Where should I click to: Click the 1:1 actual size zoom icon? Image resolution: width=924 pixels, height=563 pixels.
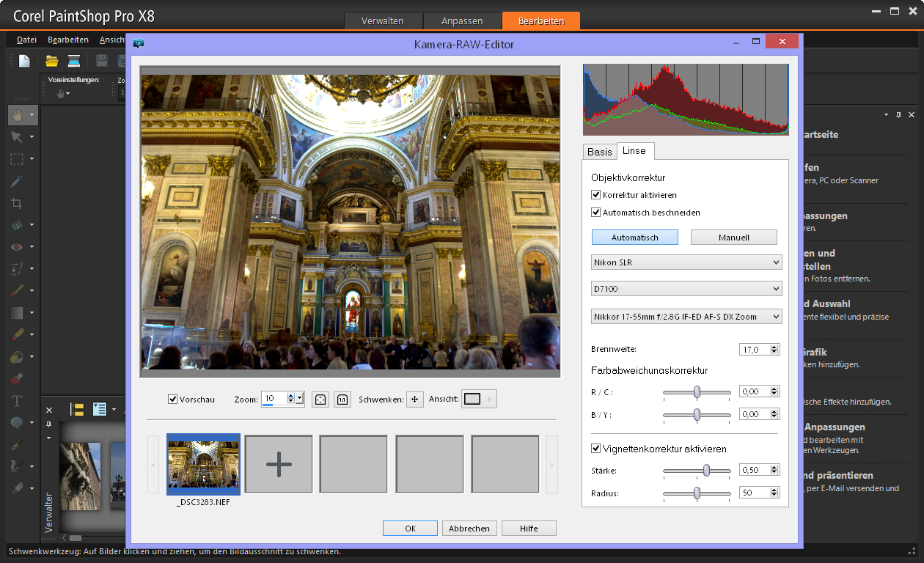click(342, 400)
